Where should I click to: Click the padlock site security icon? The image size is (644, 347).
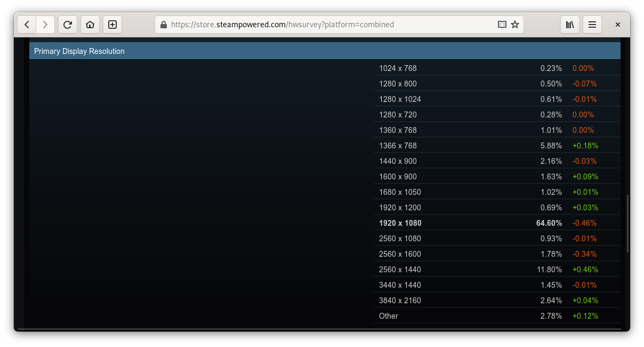tap(163, 25)
